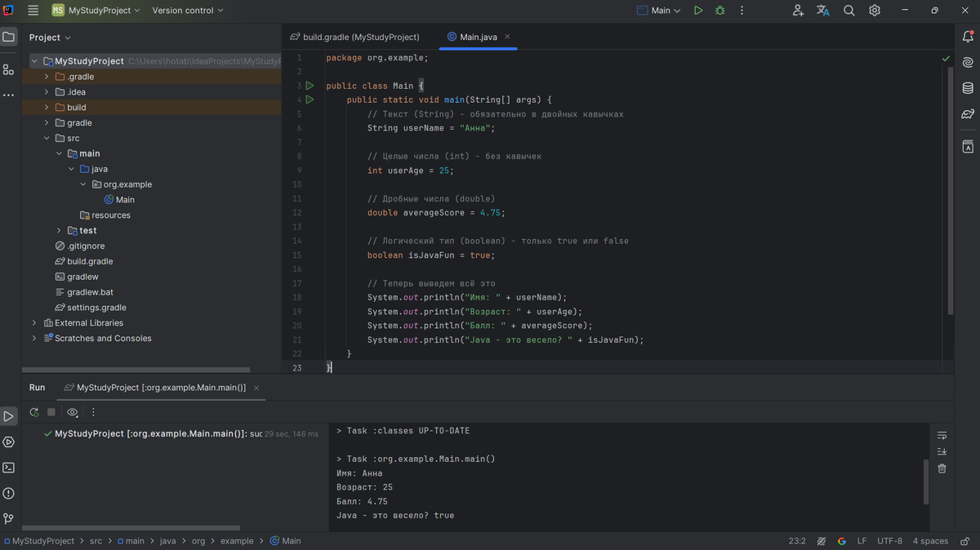Open the Version control menu

pyautogui.click(x=187, y=11)
